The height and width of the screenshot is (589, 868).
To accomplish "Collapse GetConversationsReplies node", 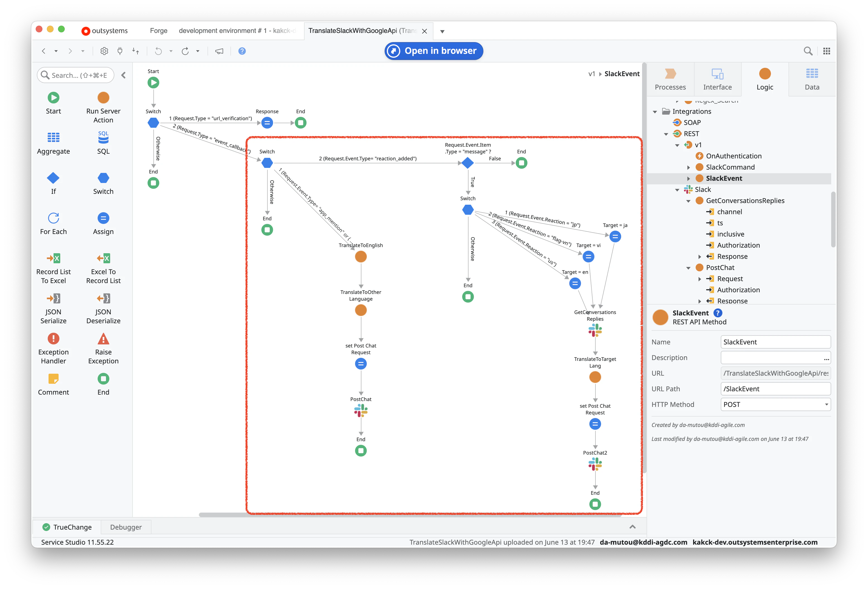I will tap(689, 201).
